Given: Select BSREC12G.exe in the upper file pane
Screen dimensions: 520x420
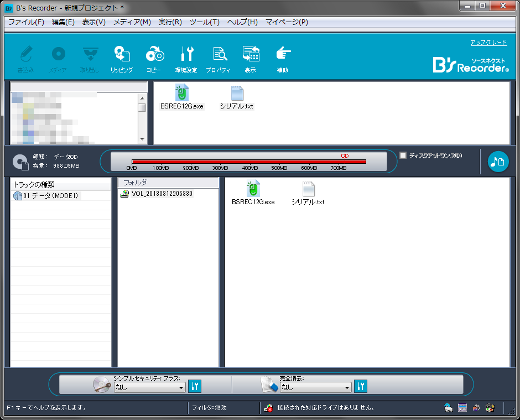Looking at the screenshot, I should click(x=182, y=97).
